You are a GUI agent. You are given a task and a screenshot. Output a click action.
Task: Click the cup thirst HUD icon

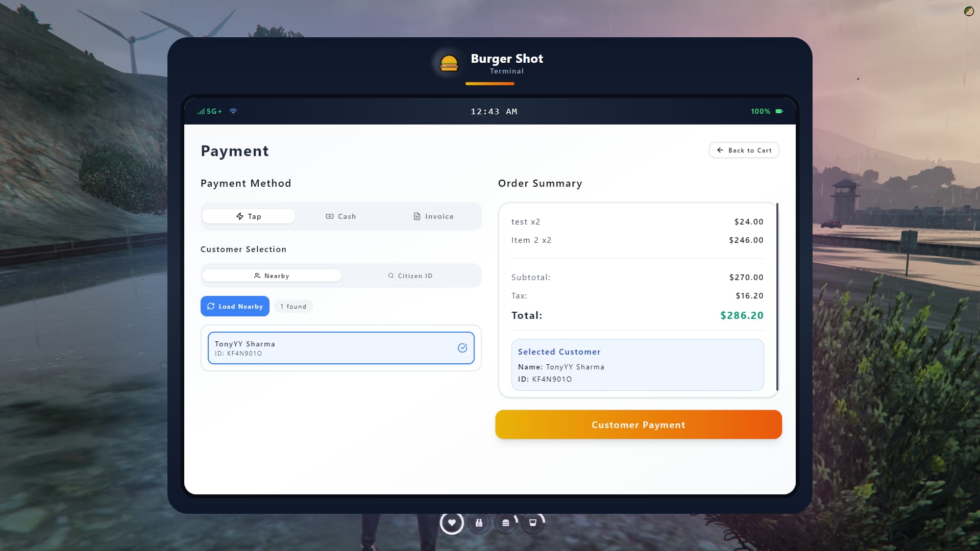[533, 522]
